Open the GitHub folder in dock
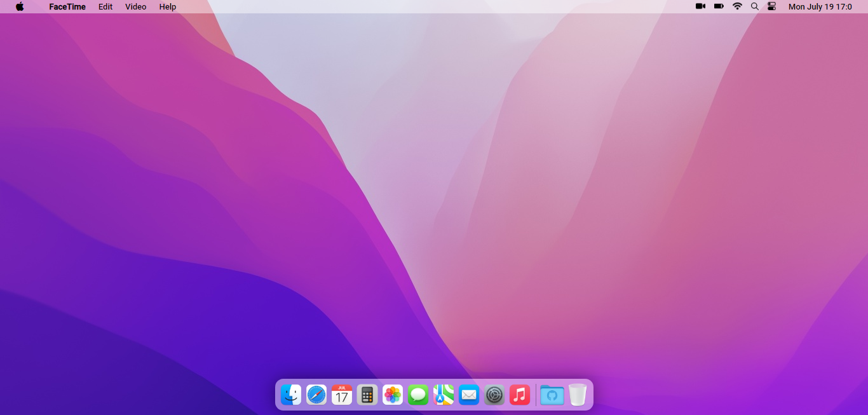 pos(552,395)
